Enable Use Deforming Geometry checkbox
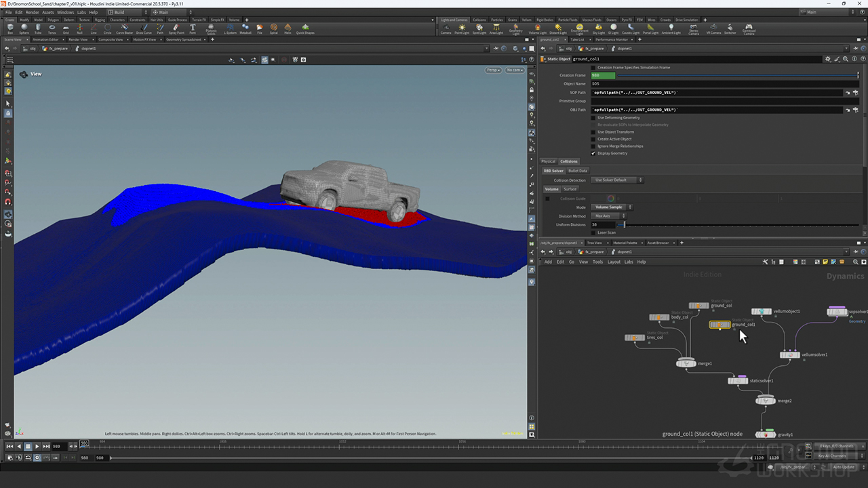Image resolution: width=868 pixels, height=488 pixels. pos(593,118)
